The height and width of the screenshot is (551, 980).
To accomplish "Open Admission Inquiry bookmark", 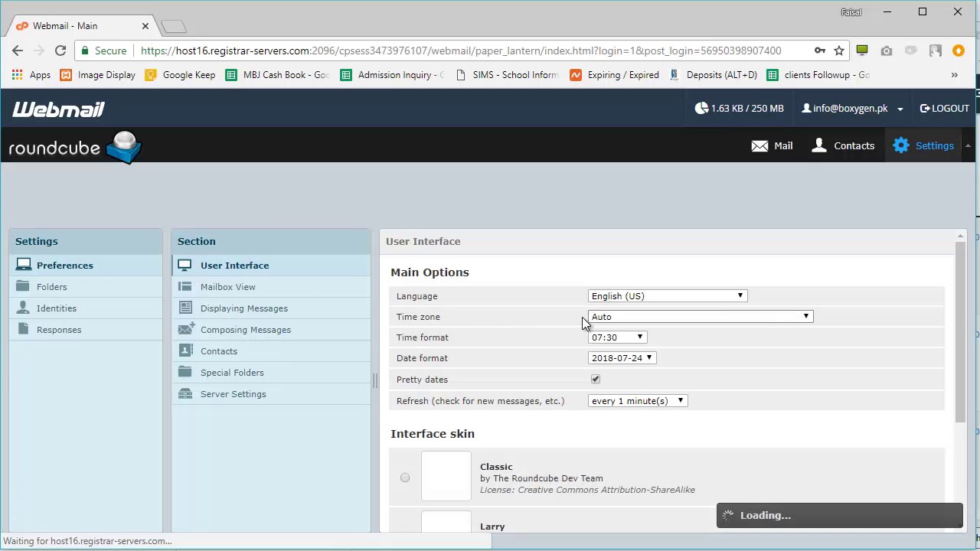I will pyautogui.click(x=393, y=75).
